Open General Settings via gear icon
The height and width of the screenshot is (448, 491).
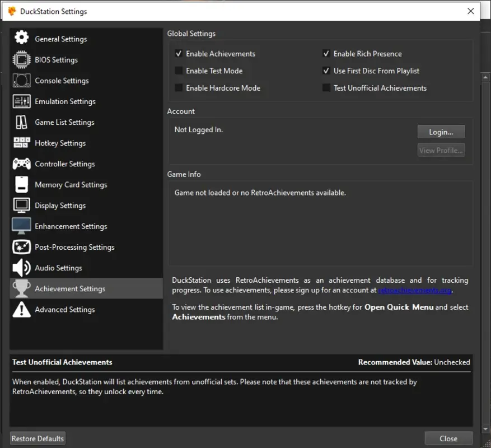(21, 39)
